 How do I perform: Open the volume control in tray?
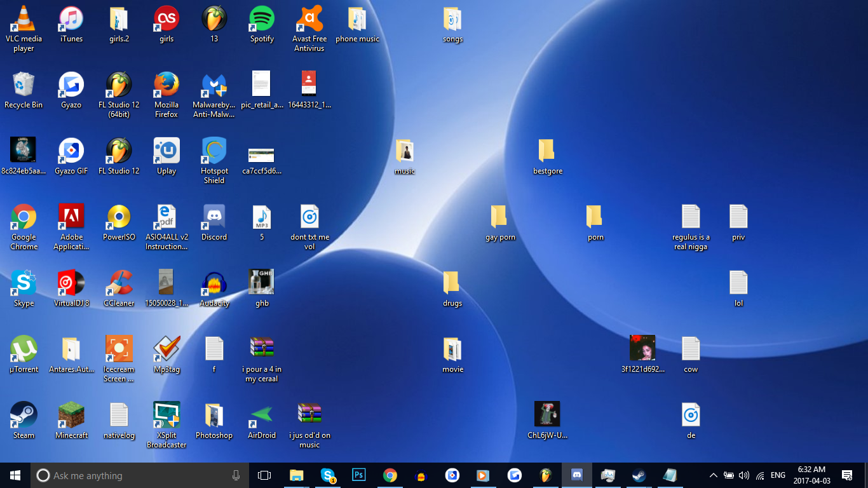(744, 475)
